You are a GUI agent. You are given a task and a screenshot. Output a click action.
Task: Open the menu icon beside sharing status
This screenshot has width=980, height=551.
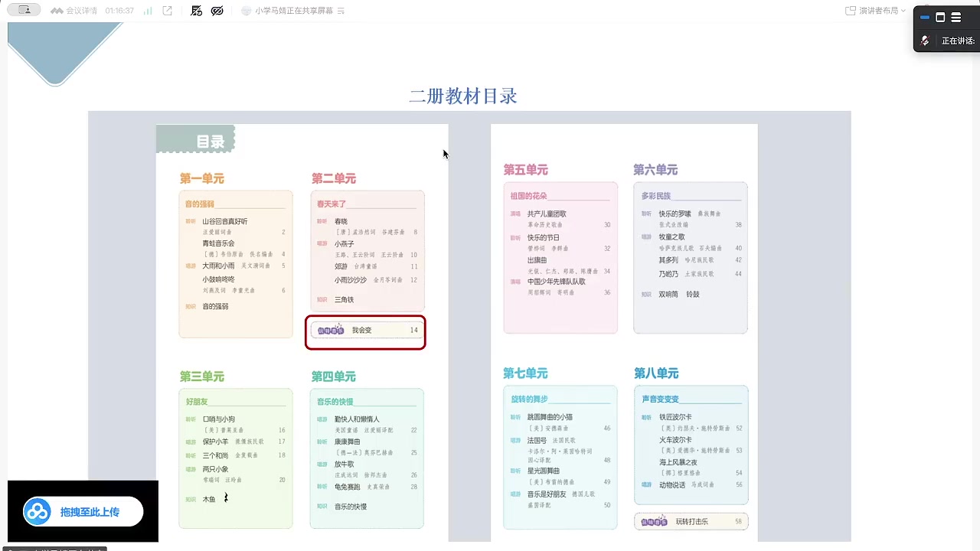(341, 11)
